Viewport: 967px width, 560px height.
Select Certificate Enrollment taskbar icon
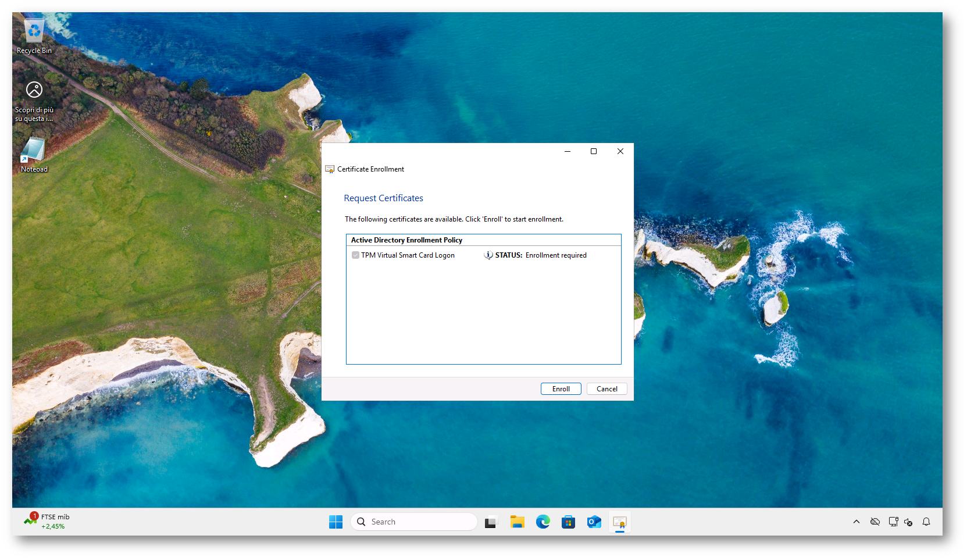pyautogui.click(x=620, y=522)
